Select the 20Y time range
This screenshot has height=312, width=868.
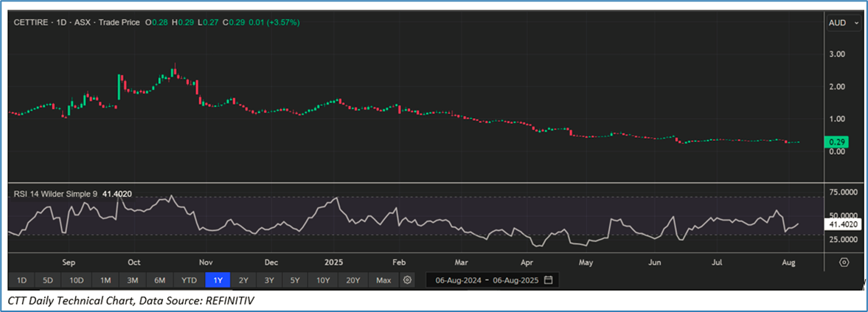pyautogui.click(x=353, y=280)
